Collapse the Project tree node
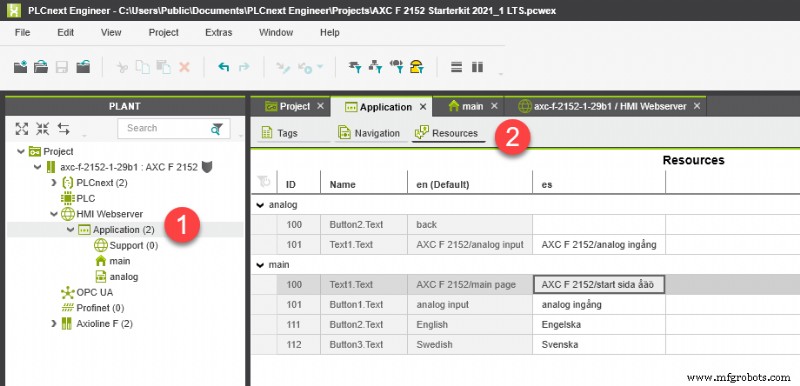 (x=20, y=151)
